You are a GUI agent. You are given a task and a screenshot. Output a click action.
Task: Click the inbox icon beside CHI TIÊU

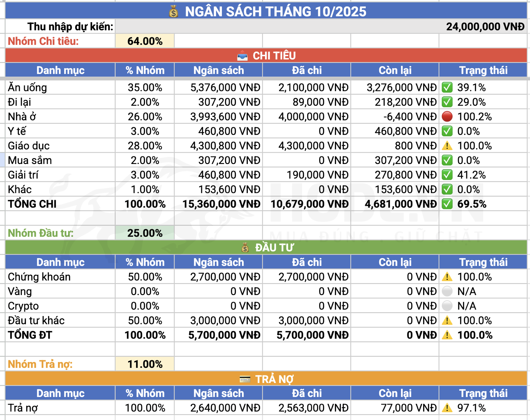(x=242, y=56)
